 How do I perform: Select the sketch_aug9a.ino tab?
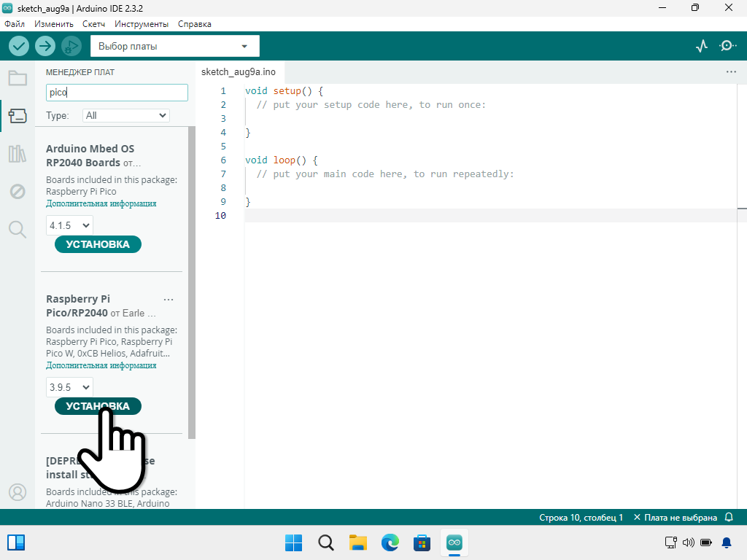coord(239,72)
